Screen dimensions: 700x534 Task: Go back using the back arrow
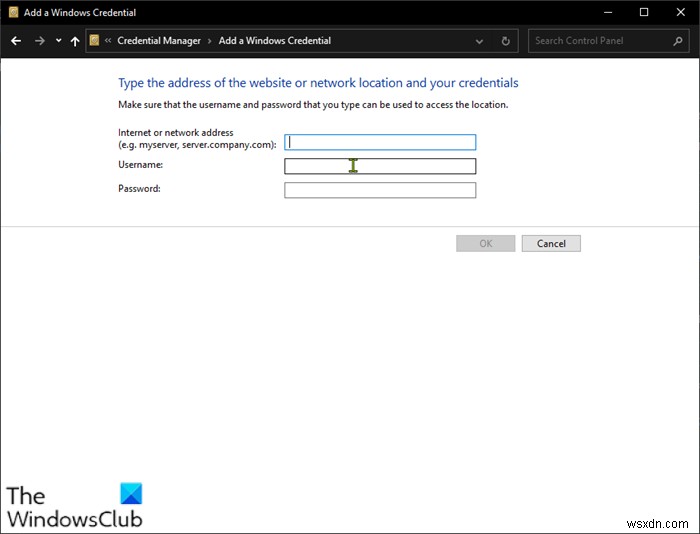point(16,41)
